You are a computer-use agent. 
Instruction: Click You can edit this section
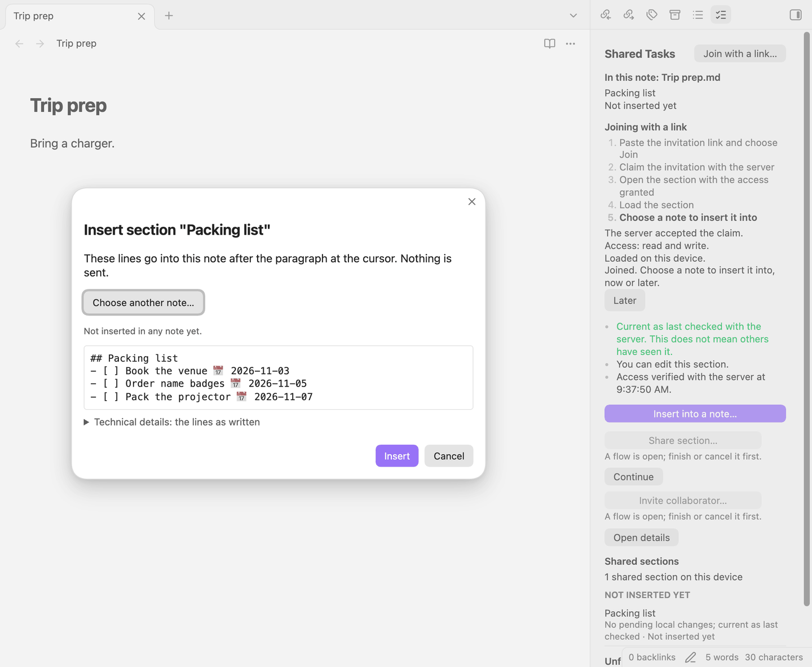(672, 365)
